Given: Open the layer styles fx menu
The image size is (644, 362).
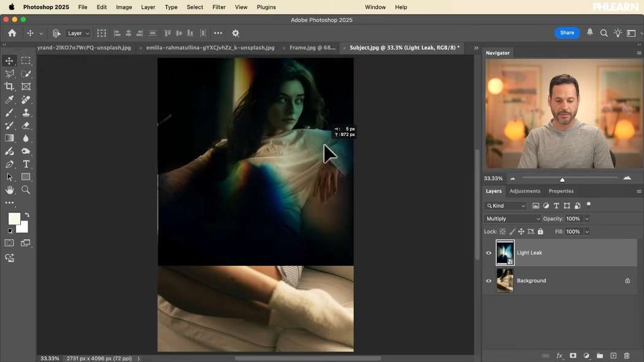Looking at the screenshot, I should (x=559, y=355).
